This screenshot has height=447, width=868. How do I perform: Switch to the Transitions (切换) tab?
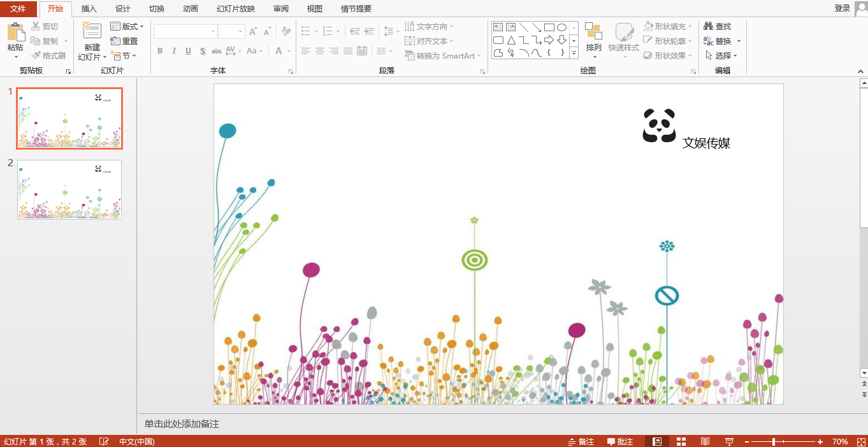click(x=157, y=9)
